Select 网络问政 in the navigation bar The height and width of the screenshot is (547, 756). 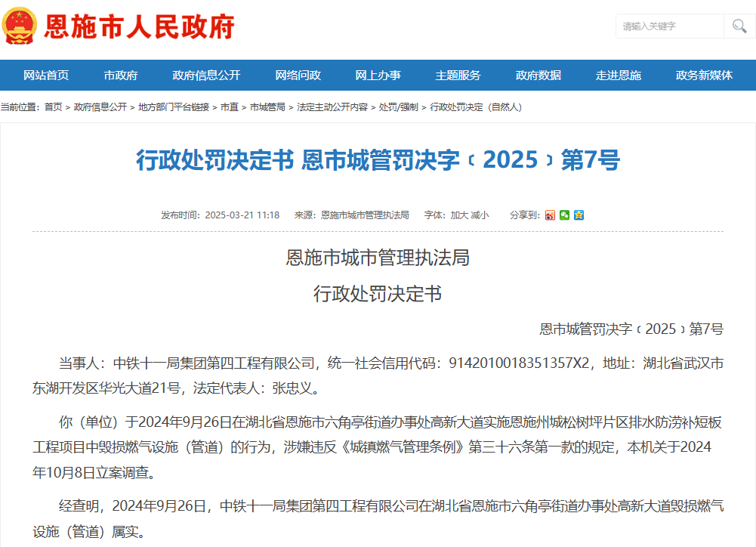298,76
